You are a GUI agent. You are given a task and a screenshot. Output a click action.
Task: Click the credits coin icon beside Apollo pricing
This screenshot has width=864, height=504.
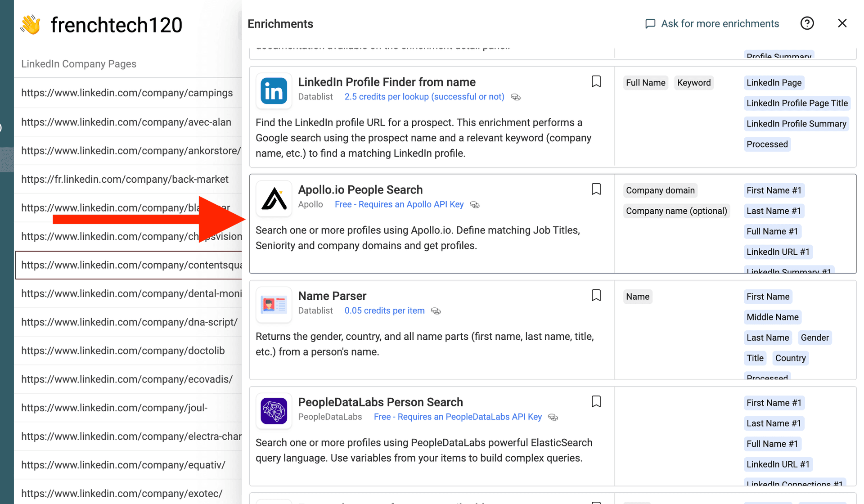(x=474, y=205)
